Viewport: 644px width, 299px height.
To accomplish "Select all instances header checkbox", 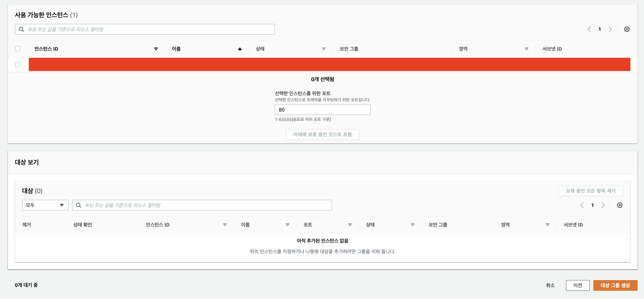I will click(x=17, y=49).
